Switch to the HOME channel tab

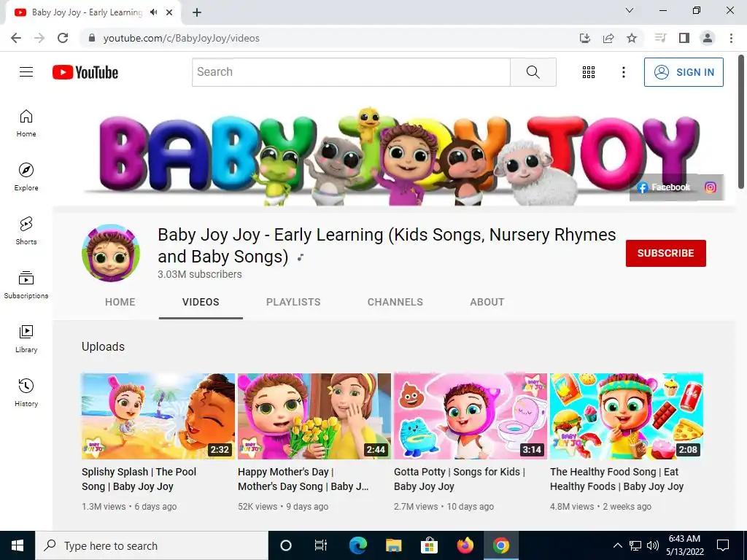click(x=120, y=302)
